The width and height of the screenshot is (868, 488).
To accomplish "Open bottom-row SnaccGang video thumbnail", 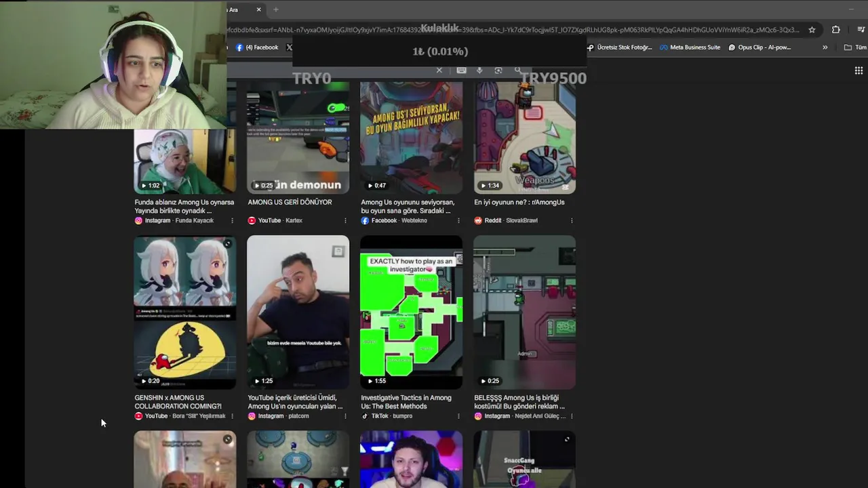I will (x=524, y=460).
